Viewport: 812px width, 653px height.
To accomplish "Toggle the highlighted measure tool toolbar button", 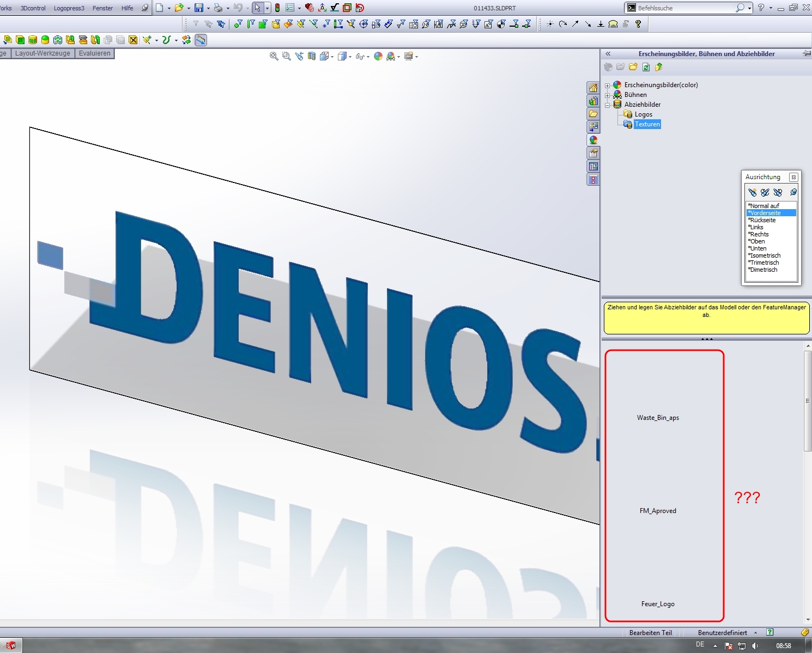I will pos(201,40).
